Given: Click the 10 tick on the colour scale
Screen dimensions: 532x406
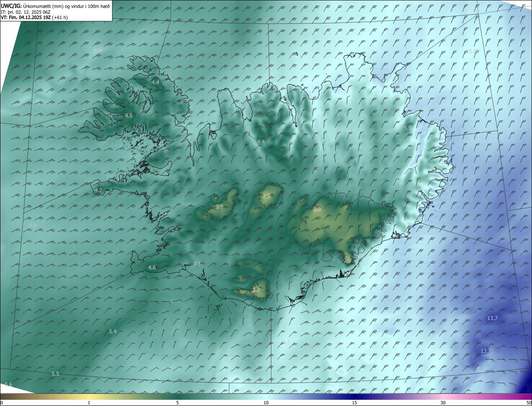Looking at the screenshot, I should tap(266, 403).
